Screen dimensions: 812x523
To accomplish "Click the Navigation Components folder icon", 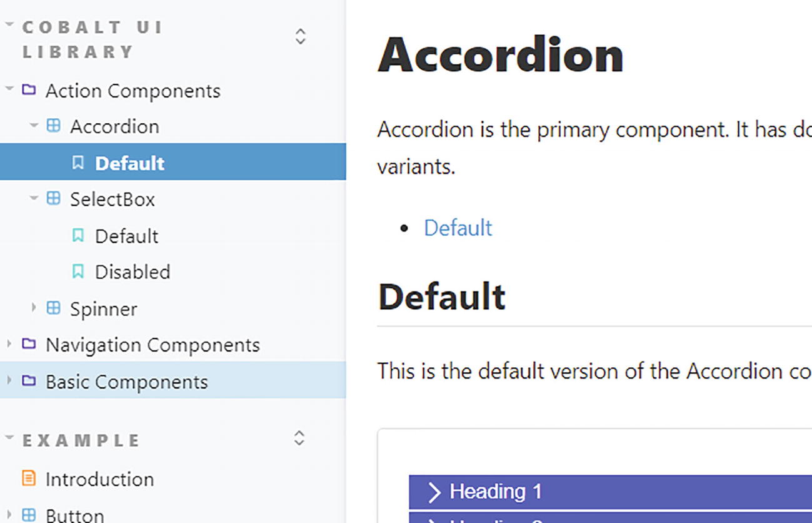I will [29, 344].
